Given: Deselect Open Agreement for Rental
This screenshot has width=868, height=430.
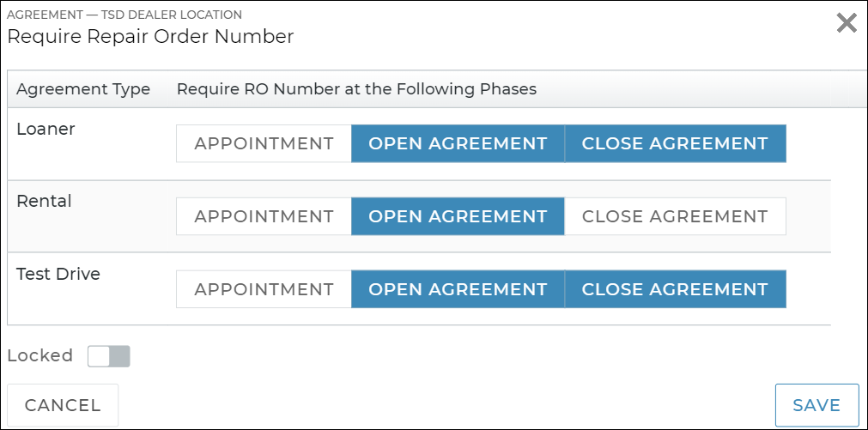Looking at the screenshot, I should pyautogui.click(x=458, y=216).
